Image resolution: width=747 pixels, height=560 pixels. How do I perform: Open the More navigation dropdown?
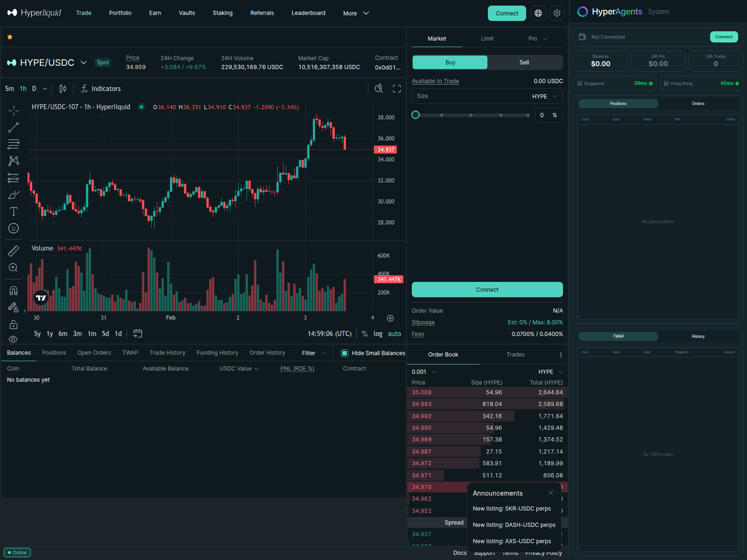[x=356, y=13]
